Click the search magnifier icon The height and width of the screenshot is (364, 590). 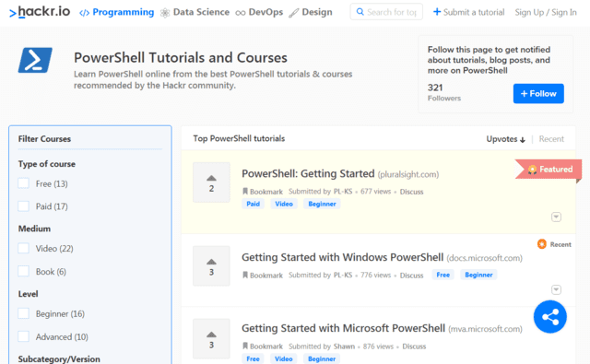(x=360, y=12)
